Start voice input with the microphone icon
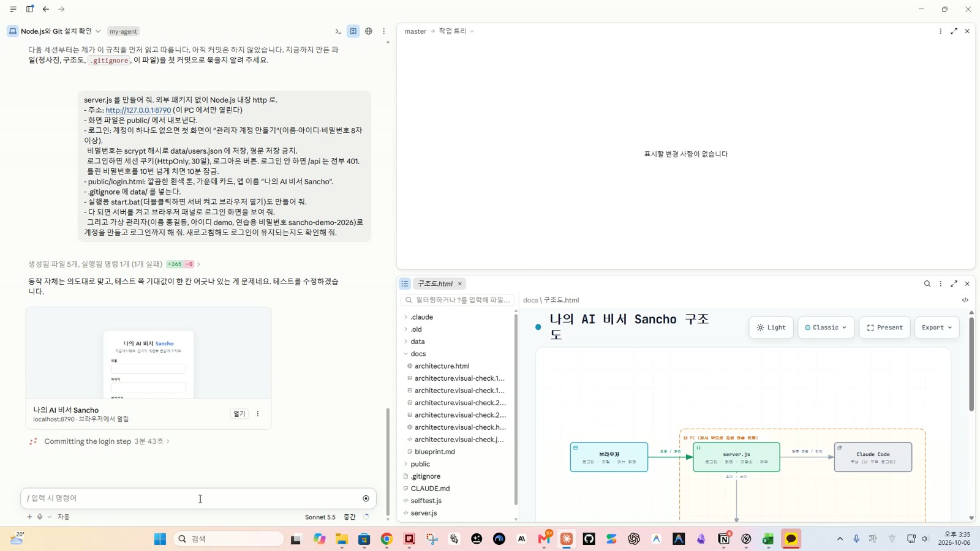Image resolution: width=980 pixels, height=551 pixels. click(x=40, y=517)
